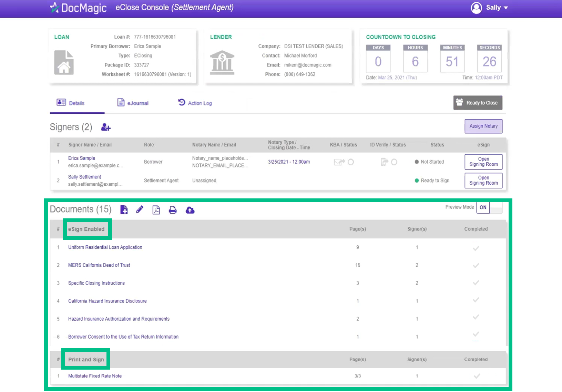Click the Erica Sample signer name link
The height and width of the screenshot is (392, 562).
point(82,158)
